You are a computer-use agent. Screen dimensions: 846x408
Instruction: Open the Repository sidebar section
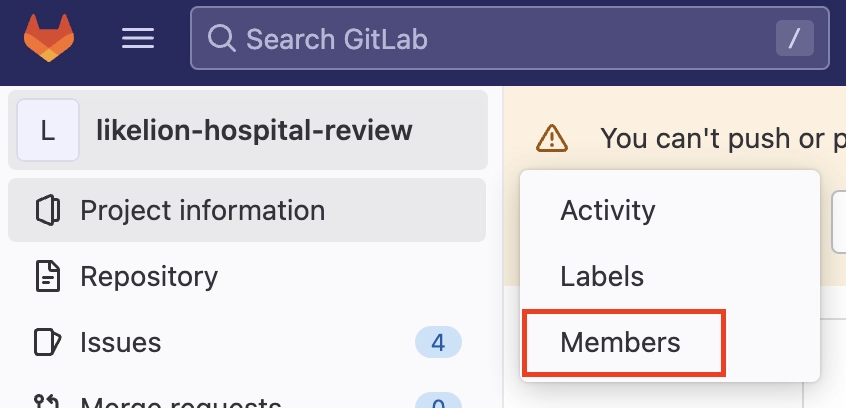coord(149,276)
